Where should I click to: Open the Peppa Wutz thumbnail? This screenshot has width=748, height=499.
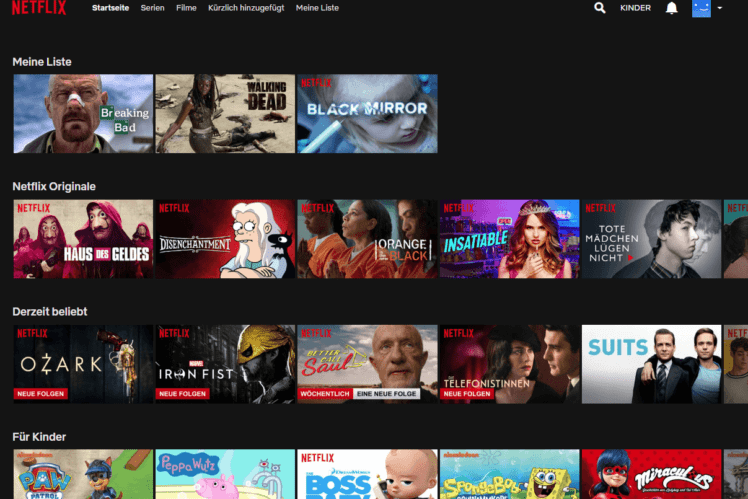tap(225, 474)
